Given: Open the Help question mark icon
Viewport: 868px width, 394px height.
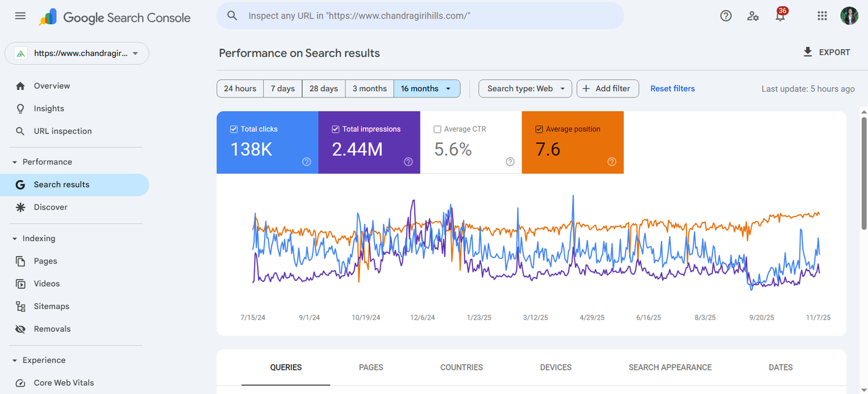Looking at the screenshot, I should [726, 16].
